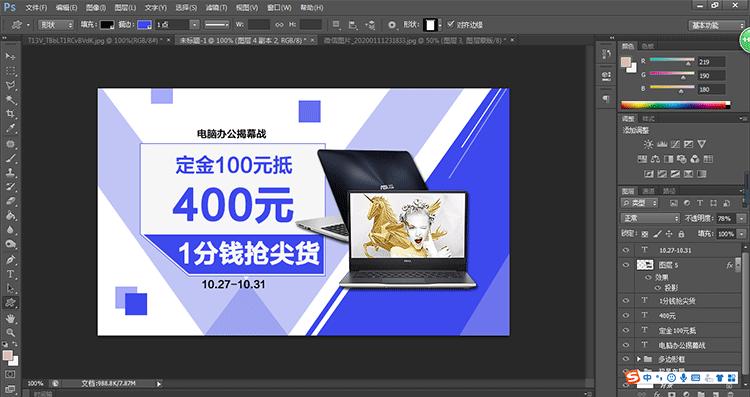Hide the 图层 5 layer
The height and width of the screenshot is (397, 750).
click(626, 265)
